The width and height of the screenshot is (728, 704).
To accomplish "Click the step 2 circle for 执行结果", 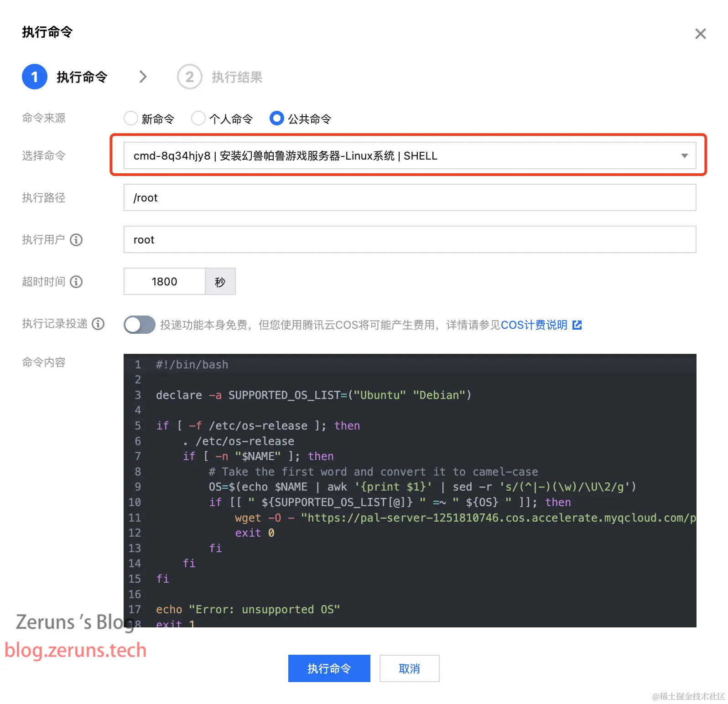I will [190, 77].
